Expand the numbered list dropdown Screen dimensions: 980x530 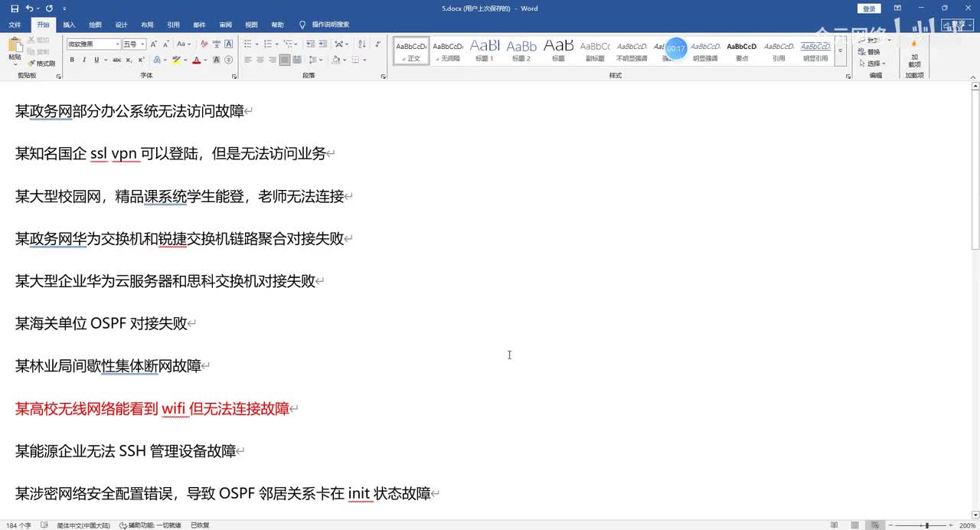(277, 44)
